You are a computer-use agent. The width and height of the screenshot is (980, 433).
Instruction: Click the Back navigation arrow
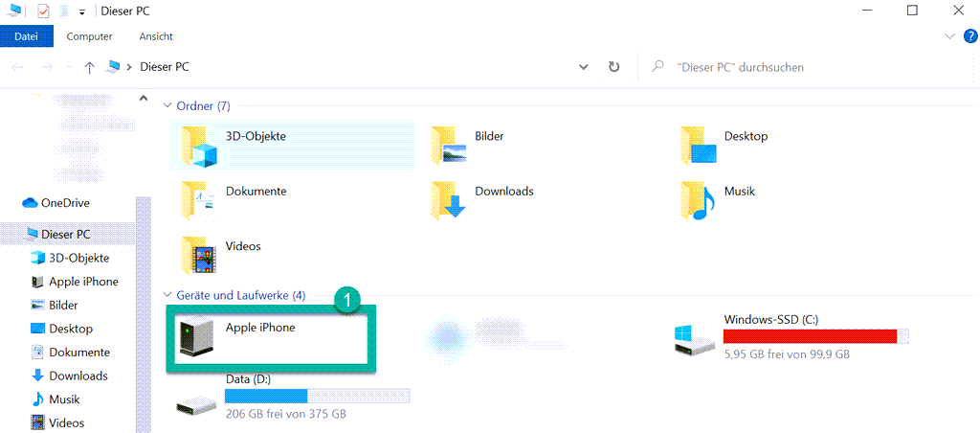pos(17,67)
